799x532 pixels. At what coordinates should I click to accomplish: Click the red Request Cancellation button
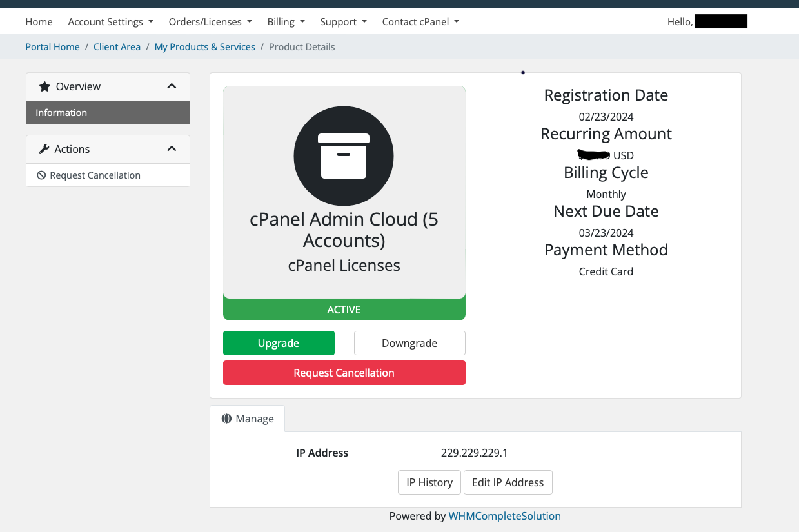[x=344, y=373]
